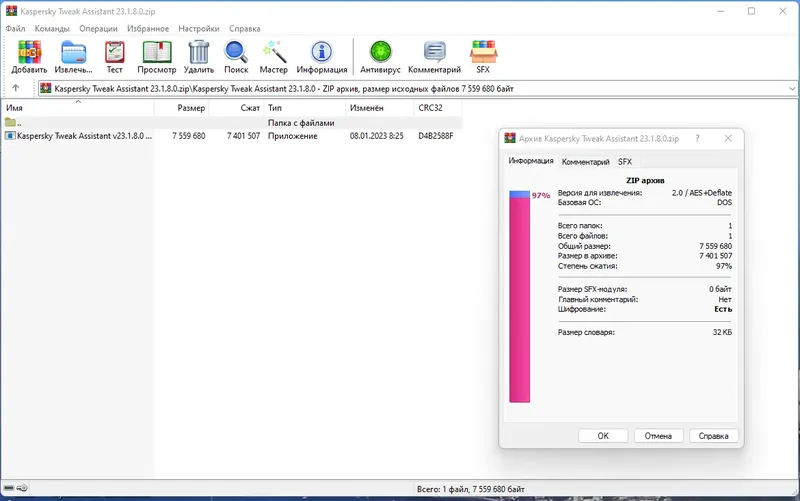
Task: Sort file list by Тип column
Action: click(x=305, y=108)
